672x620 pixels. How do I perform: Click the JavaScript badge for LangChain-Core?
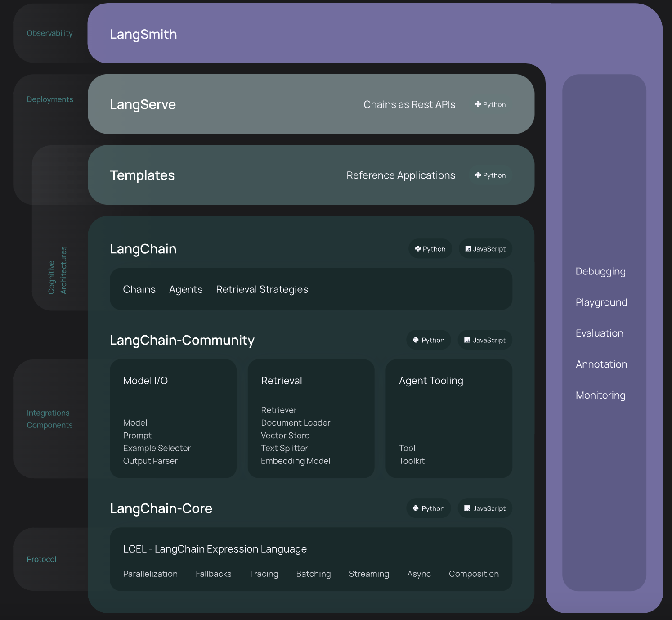(485, 508)
